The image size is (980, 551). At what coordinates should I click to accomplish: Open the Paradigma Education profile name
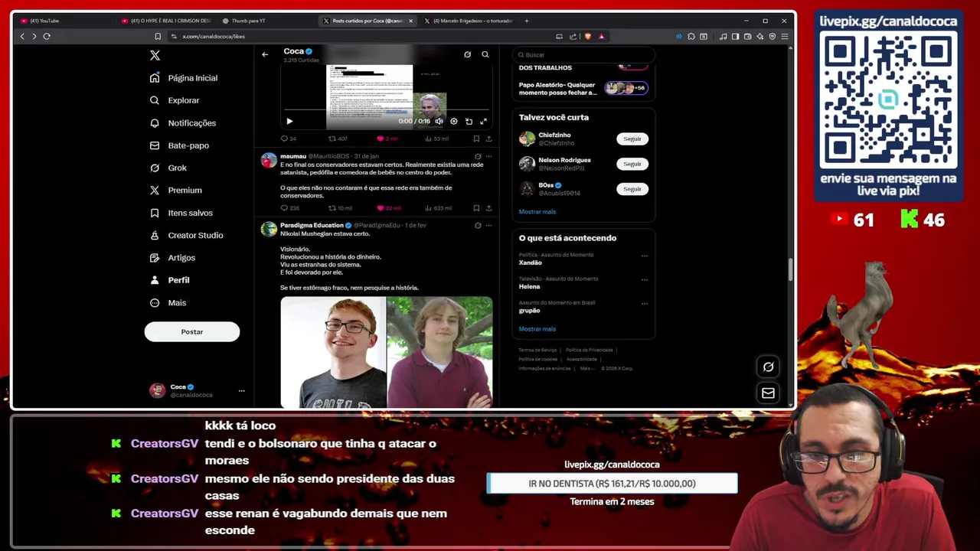coord(312,225)
